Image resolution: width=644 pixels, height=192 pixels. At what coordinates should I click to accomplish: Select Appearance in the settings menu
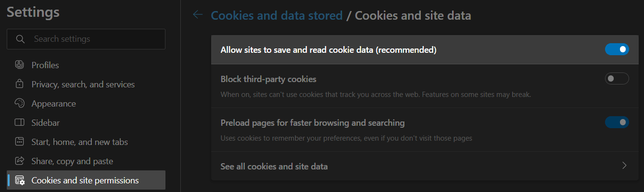(x=53, y=104)
